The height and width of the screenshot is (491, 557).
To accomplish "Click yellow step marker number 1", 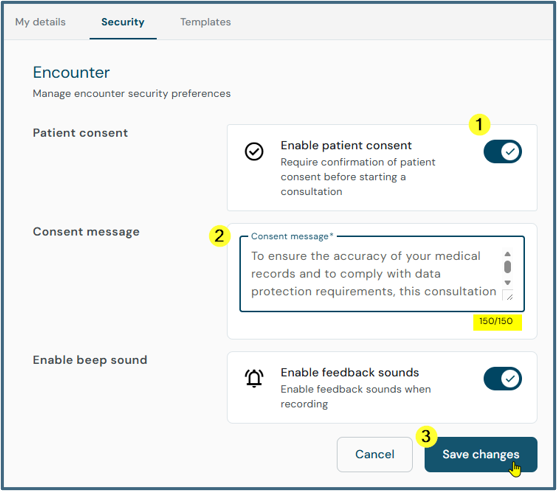I will (480, 125).
